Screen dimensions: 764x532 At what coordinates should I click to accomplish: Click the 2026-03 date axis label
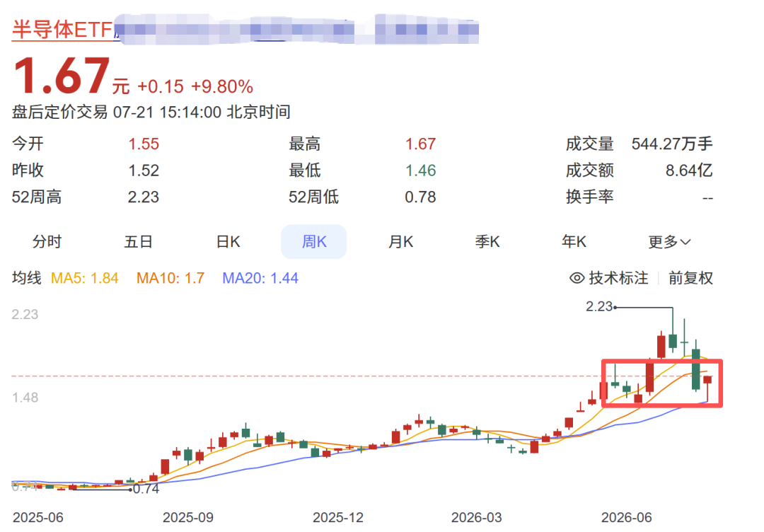click(477, 517)
